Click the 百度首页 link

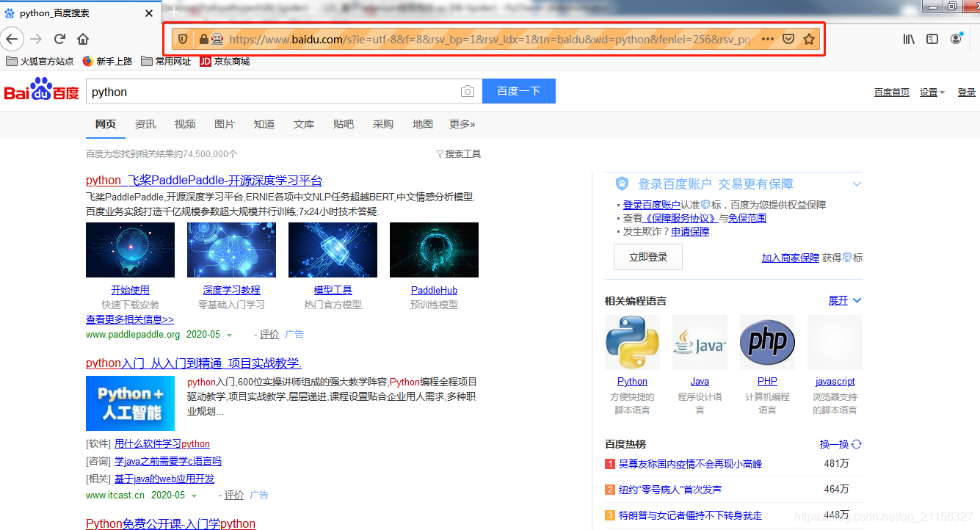pyautogui.click(x=892, y=92)
